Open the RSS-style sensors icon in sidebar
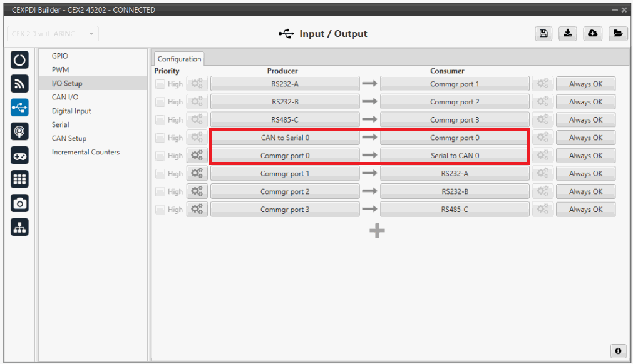This screenshot has width=633, height=364. [x=19, y=84]
